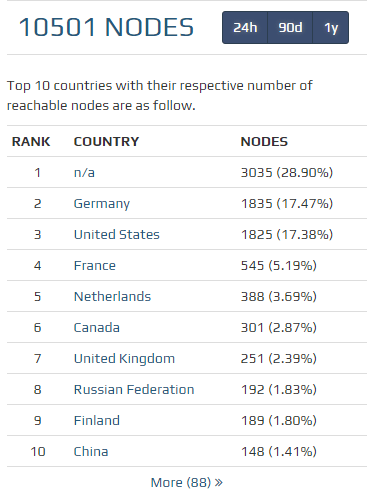
Task: Open the Finland country link
Action: tap(97, 421)
